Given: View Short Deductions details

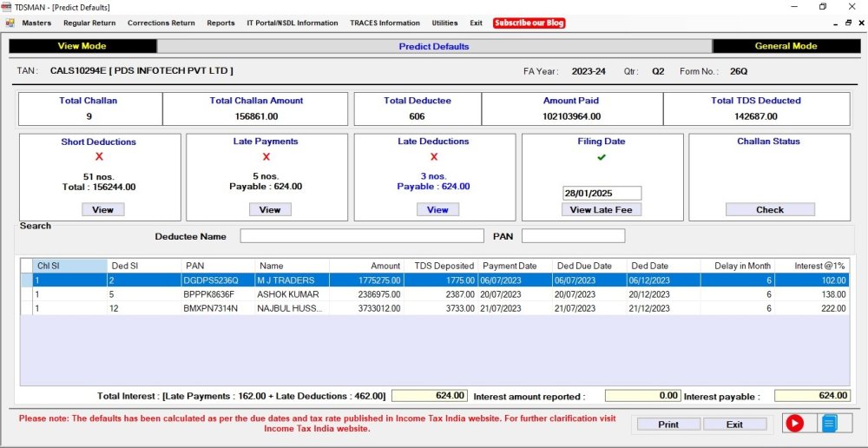Looking at the screenshot, I should point(102,209).
